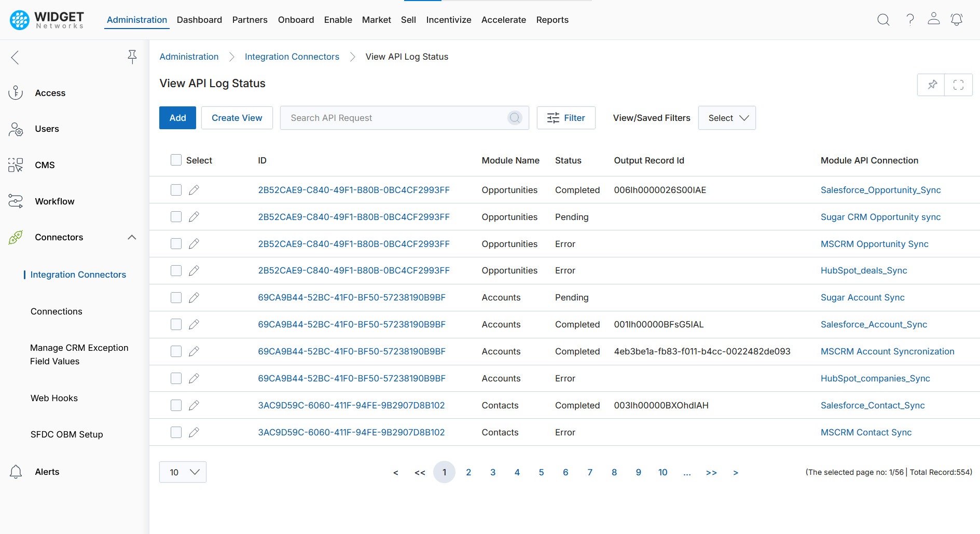Open Manage CRM Exception Field Values

(79, 354)
